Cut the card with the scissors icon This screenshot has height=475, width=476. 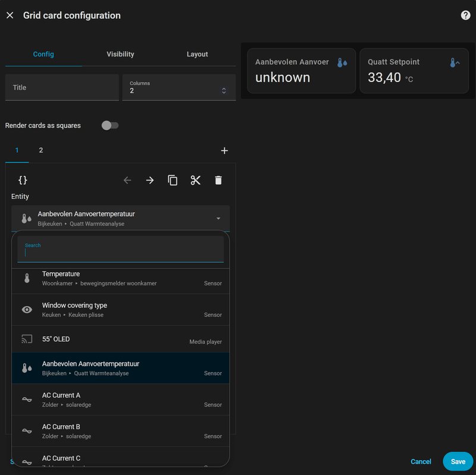[196, 180]
